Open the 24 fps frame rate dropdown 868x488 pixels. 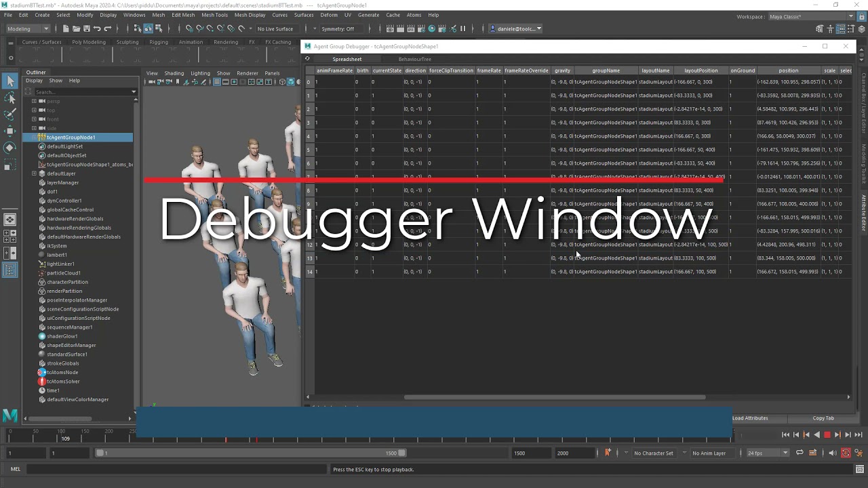pos(767,453)
